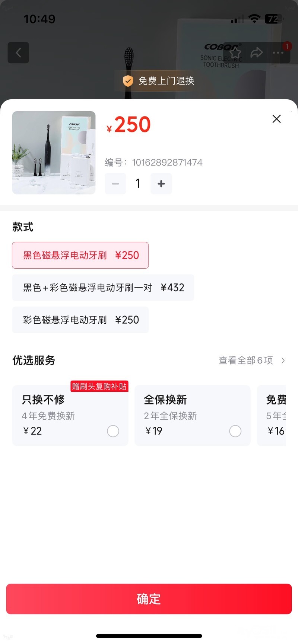Choose 黑色+彩色磁悬浮电动牙刷一对 ¥432 option
This screenshot has height=644, width=298.
click(103, 288)
